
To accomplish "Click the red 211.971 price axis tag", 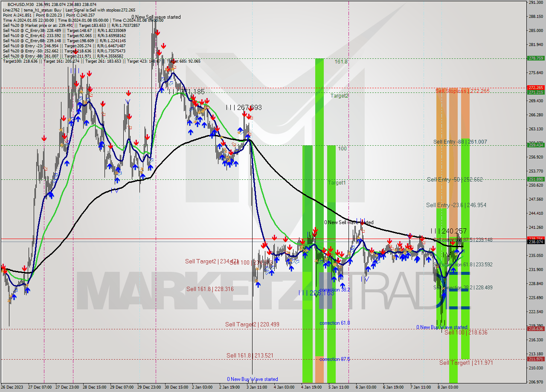I will pyautogui.click(x=536, y=359).
